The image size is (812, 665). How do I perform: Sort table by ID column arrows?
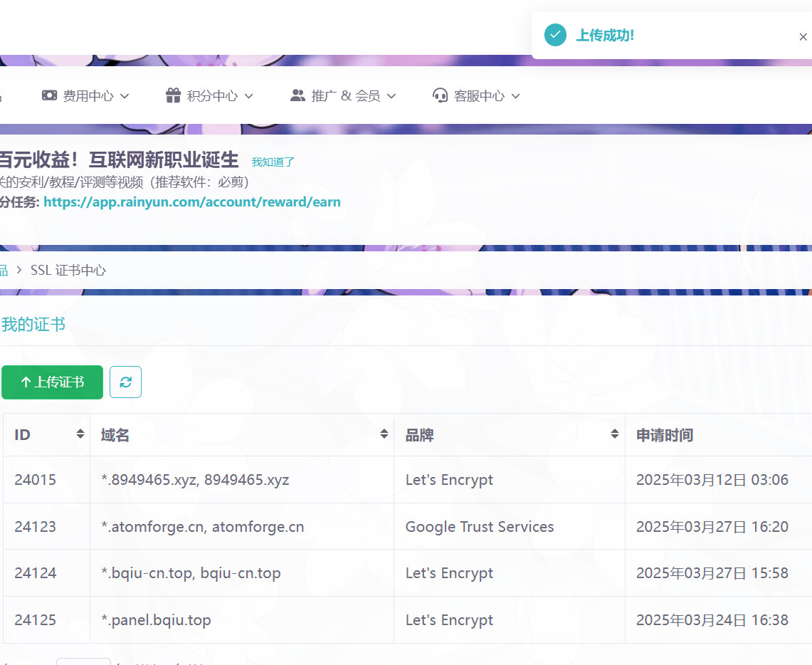click(80, 434)
